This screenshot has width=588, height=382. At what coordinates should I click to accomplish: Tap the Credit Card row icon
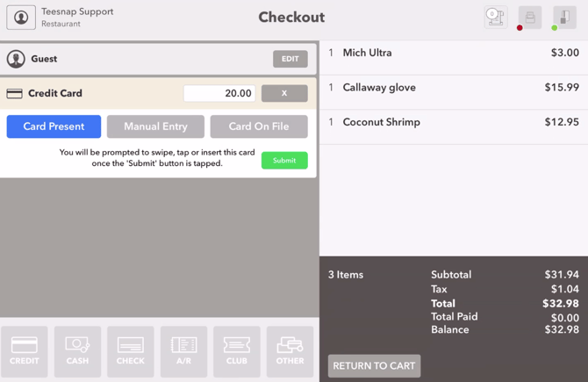15,93
